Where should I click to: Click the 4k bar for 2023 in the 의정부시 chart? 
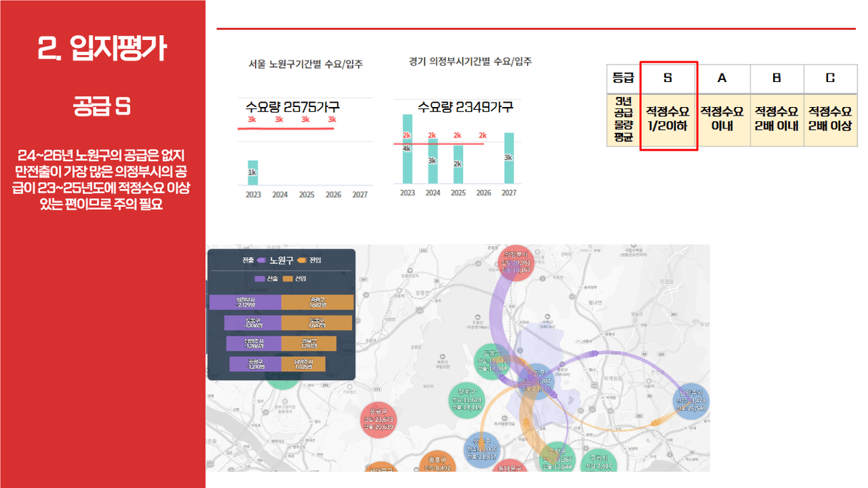coord(407,149)
